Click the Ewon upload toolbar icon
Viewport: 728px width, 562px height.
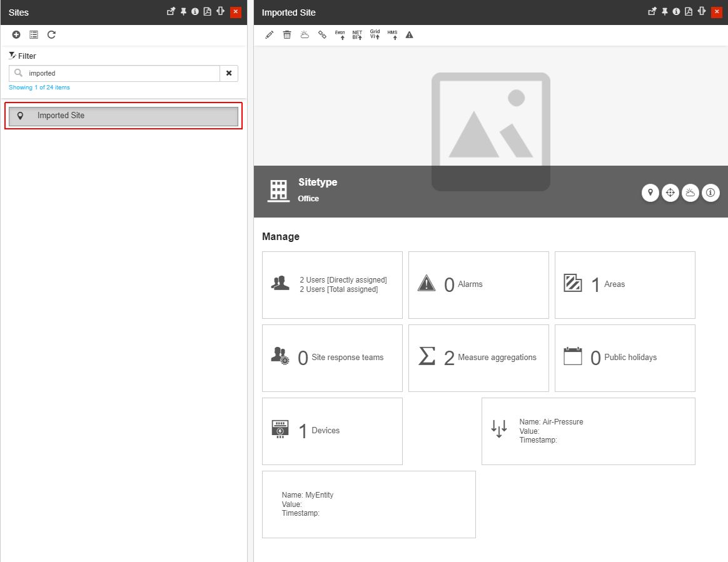pyautogui.click(x=340, y=35)
